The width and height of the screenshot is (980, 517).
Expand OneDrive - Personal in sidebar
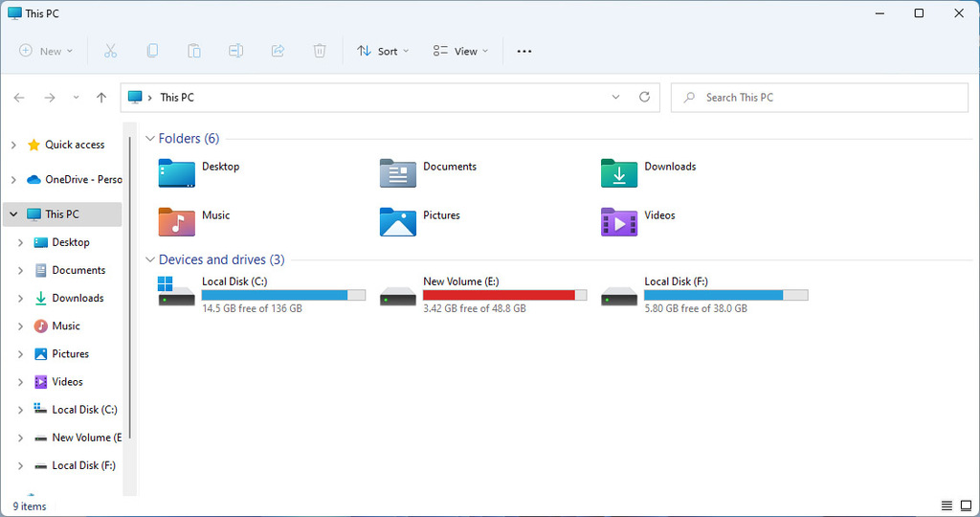point(13,179)
